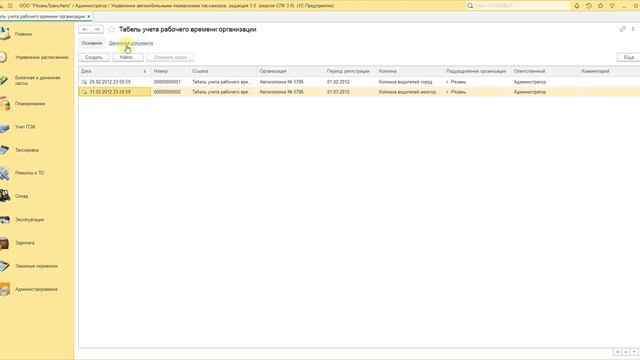The image size is (640, 360).
Task: Switch to the Основное tab
Action: [x=91, y=43]
